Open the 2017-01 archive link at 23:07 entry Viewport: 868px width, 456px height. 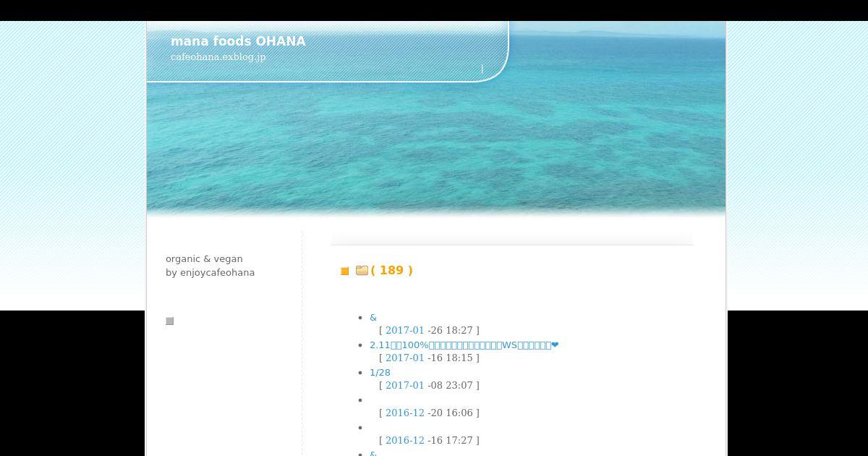[404, 385]
